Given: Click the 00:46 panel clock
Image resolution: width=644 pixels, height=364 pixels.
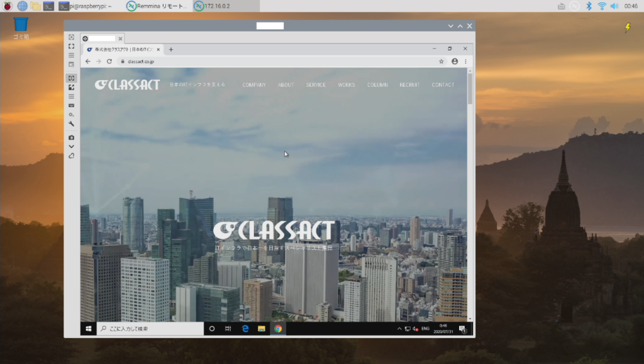Looking at the screenshot, I should (630, 6).
